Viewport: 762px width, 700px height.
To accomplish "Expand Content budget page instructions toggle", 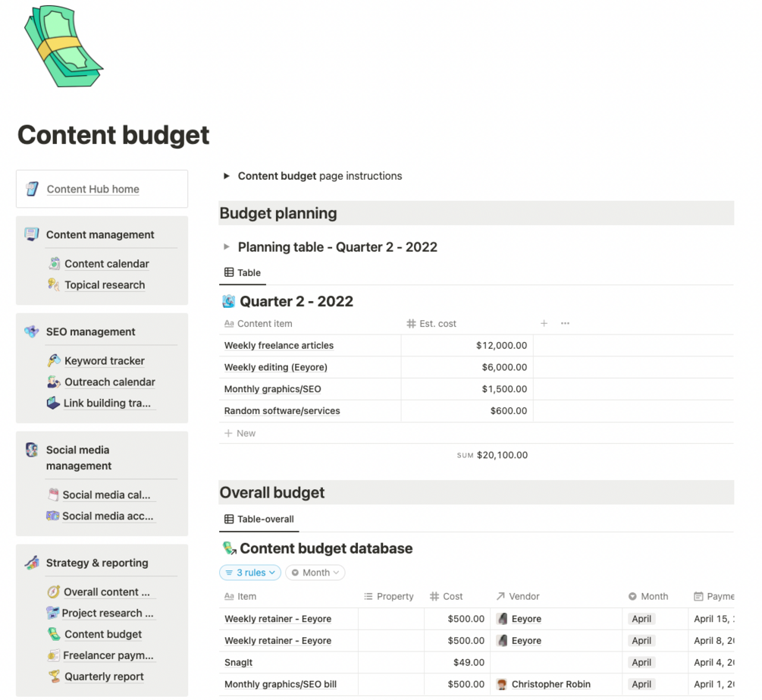I will (x=226, y=176).
